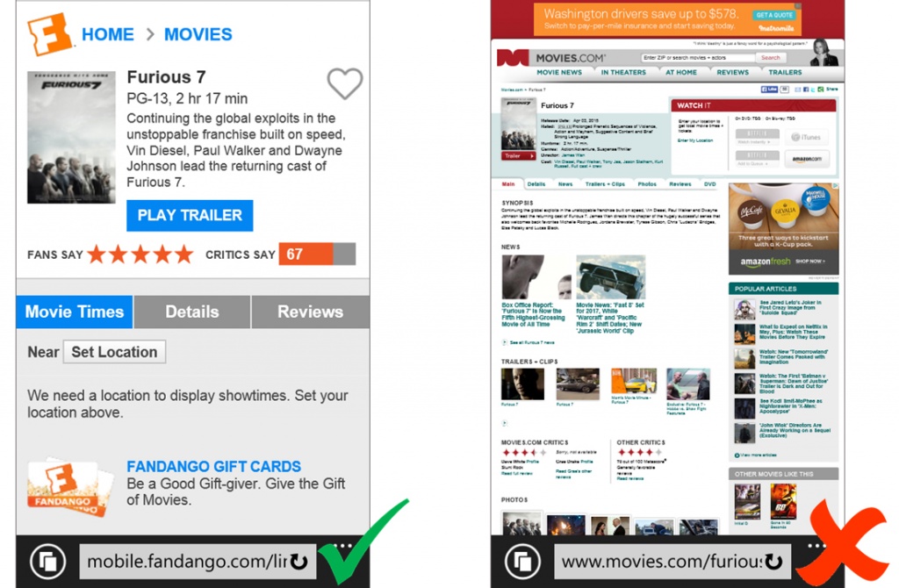Click the Movies.com Search button
Image resolution: width=899 pixels, height=588 pixels.
click(x=771, y=58)
